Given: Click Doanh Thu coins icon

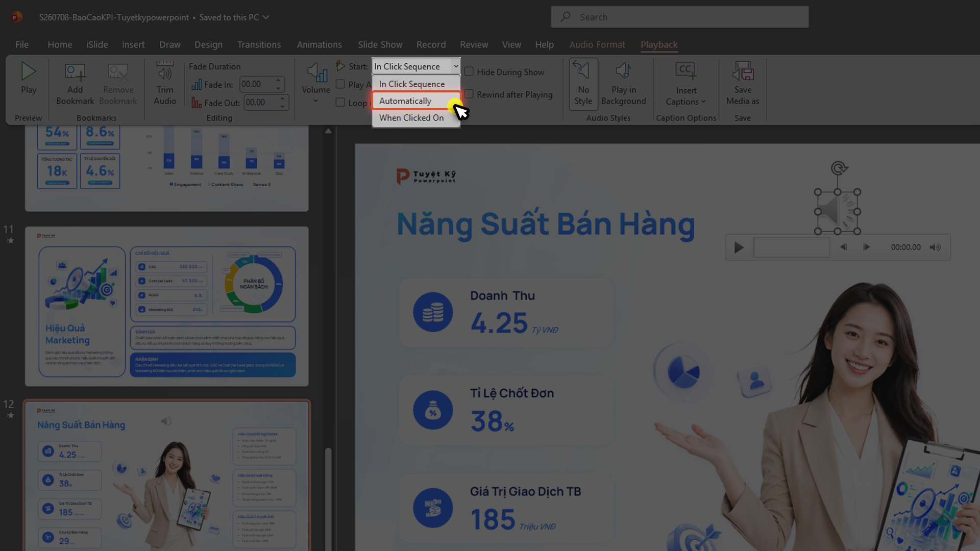Looking at the screenshot, I should click(x=433, y=312).
